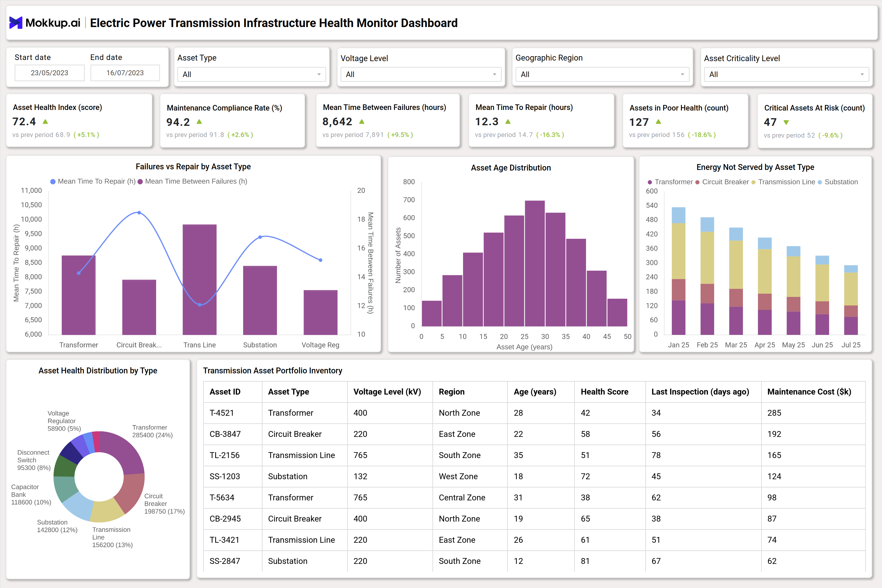882x588 pixels.
Task: Click the Maintenance Compliance Rate up-trend arrow
Action: tap(199, 122)
